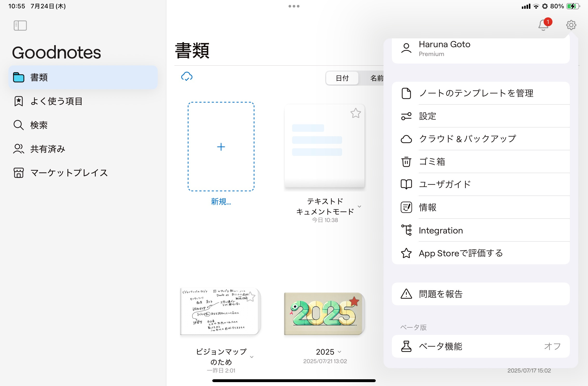Sort documents by 日付 tab
This screenshot has height=386, width=588.
(342, 78)
